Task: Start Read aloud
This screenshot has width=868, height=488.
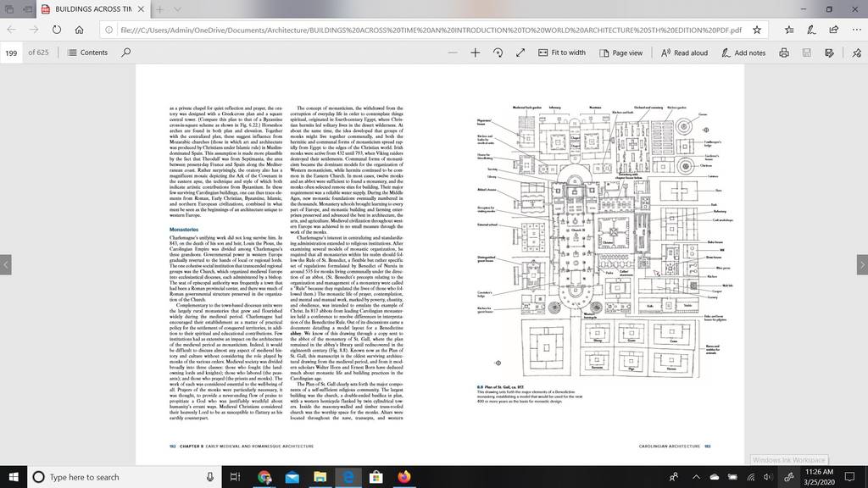Action: point(684,53)
